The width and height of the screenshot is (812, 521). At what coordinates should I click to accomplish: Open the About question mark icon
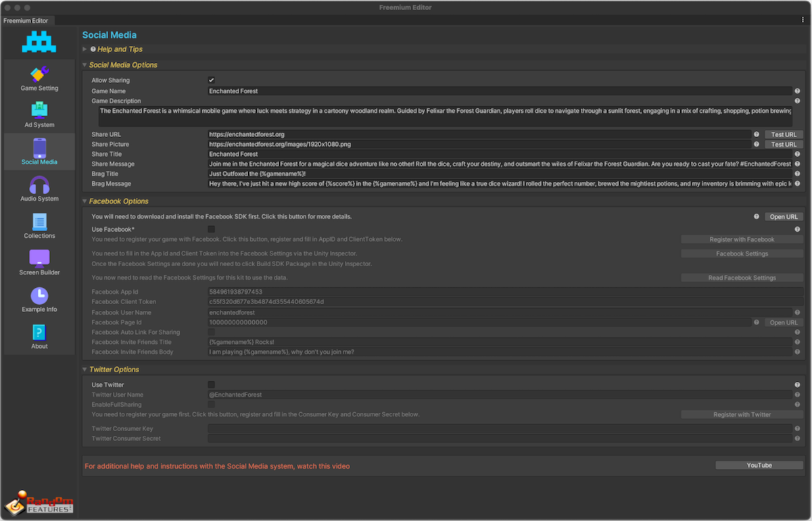[39, 332]
